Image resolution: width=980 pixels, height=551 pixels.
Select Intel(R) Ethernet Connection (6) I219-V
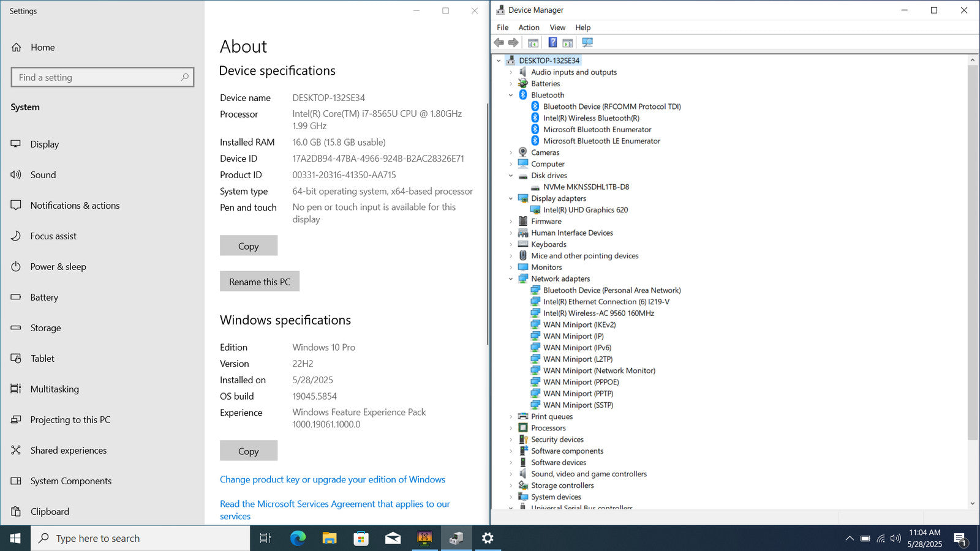click(x=606, y=302)
